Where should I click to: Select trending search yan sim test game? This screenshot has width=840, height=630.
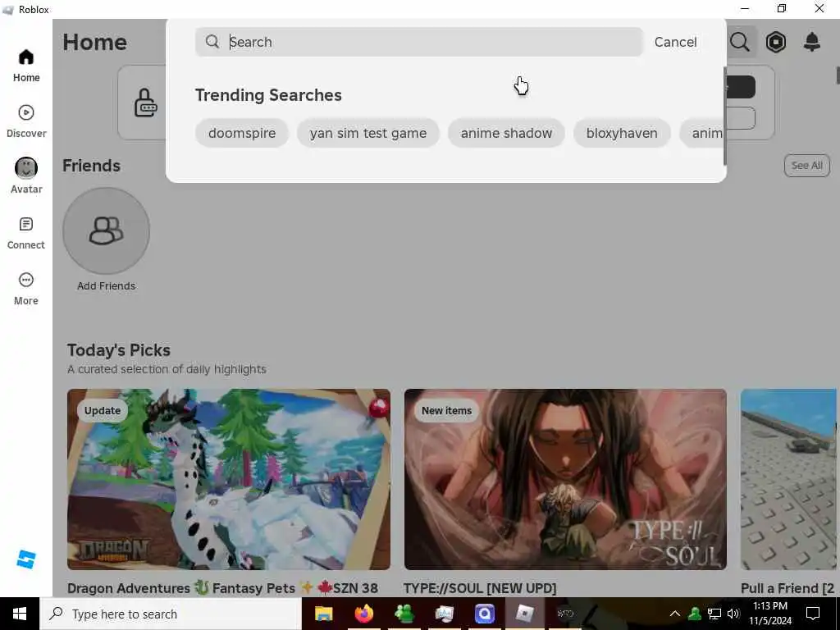368,133
